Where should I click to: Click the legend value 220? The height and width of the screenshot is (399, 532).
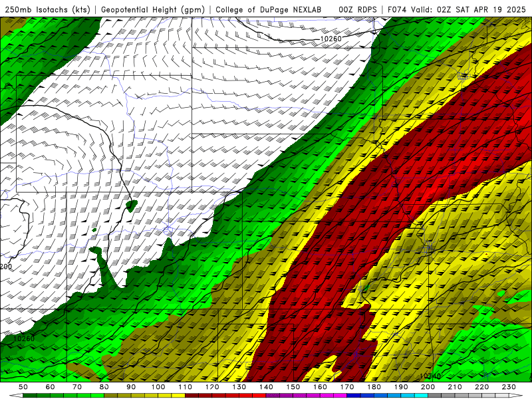(482, 387)
